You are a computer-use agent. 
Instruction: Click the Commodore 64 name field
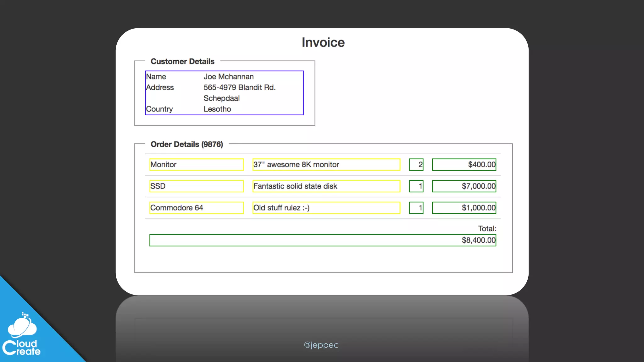(x=196, y=208)
